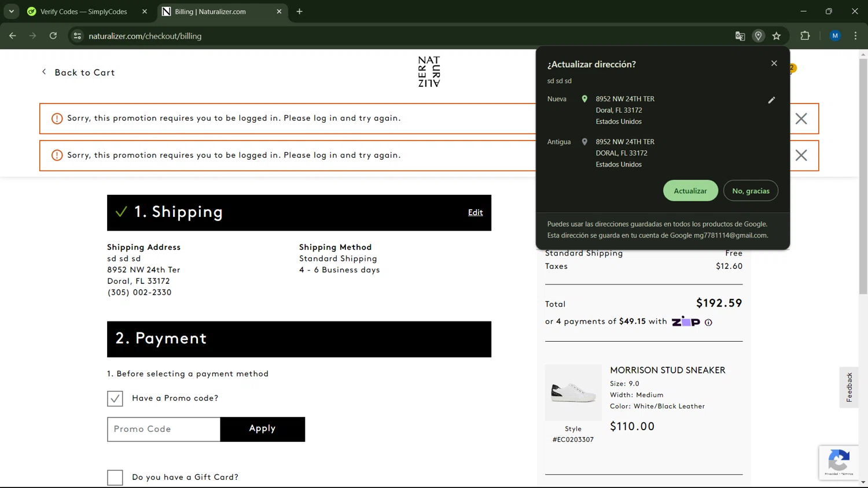Open the tab search dropdown arrow

pos(12,12)
